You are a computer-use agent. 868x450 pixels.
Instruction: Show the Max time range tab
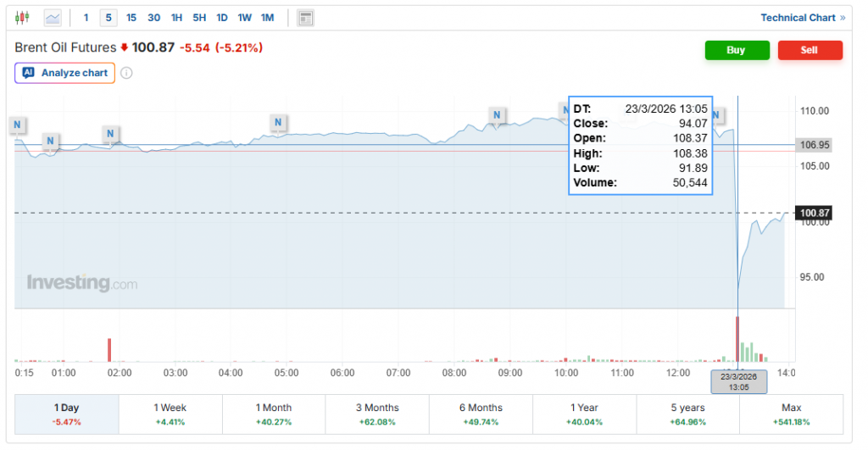[791, 414]
